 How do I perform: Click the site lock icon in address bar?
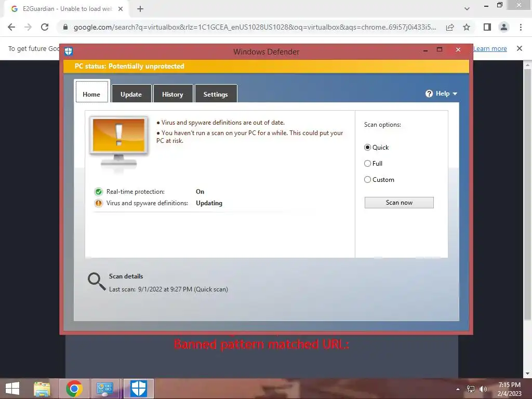[x=65, y=27]
